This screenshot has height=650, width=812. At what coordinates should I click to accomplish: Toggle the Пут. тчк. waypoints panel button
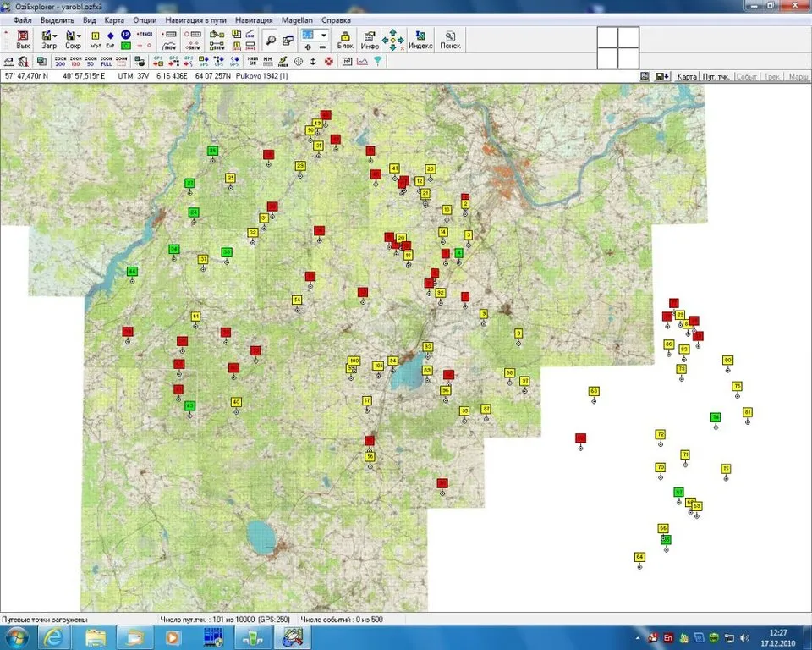point(716,76)
